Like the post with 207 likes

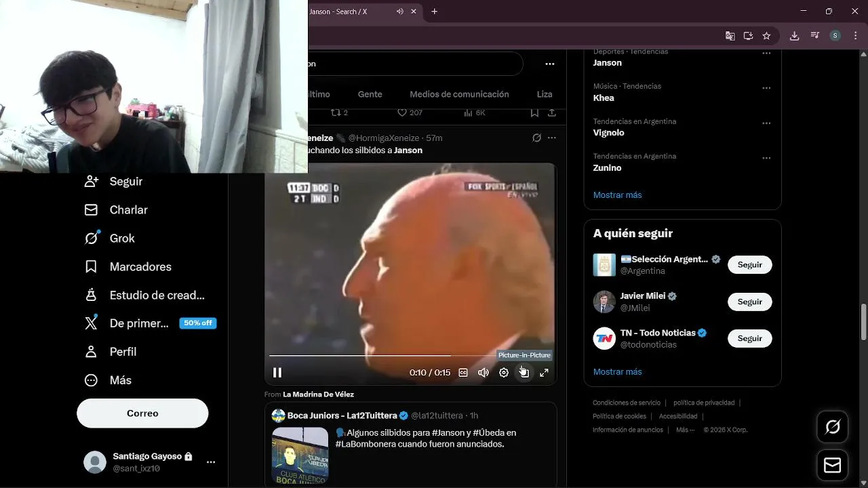pyautogui.click(x=410, y=113)
